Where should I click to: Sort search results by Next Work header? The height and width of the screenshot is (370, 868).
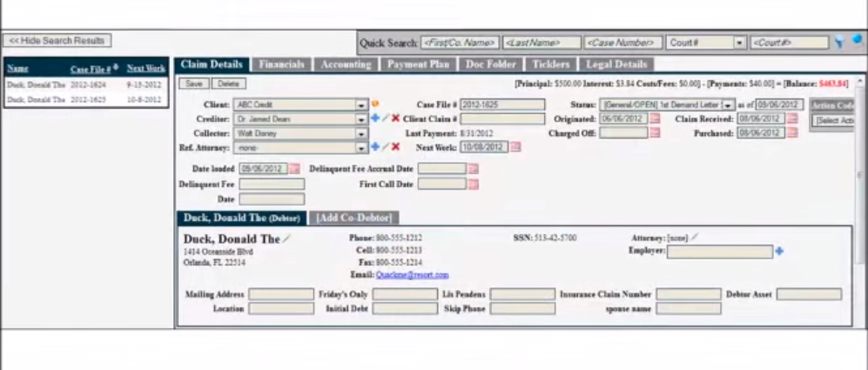coord(146,69)
